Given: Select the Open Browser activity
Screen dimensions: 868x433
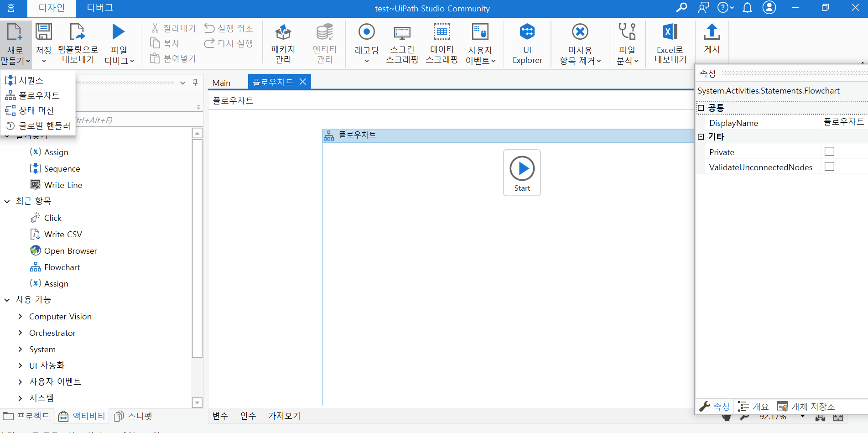Looking at the screenshot, I should pyautogui.click(x=64, y=250).
